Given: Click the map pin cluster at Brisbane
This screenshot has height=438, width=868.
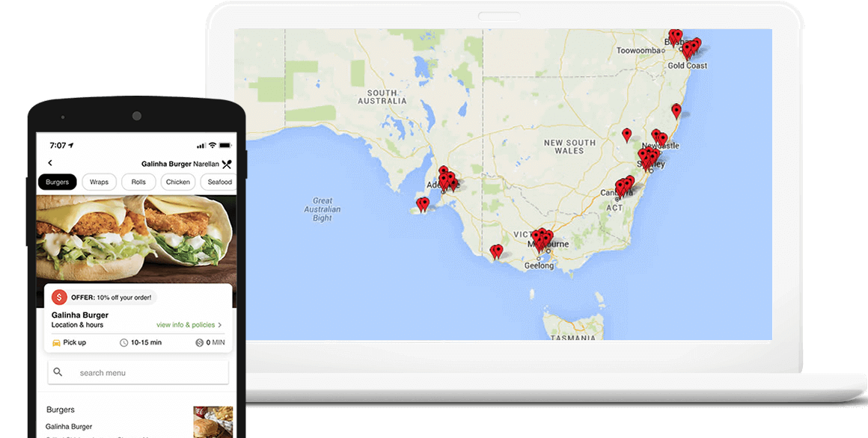Looking at the screenshot, I should click(676, 37).
